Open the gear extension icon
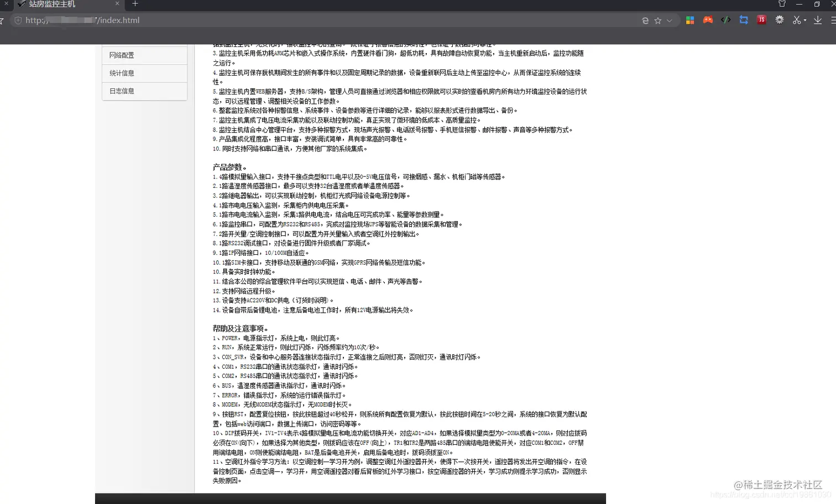836x504 pixels. click(x=780, y=20)
